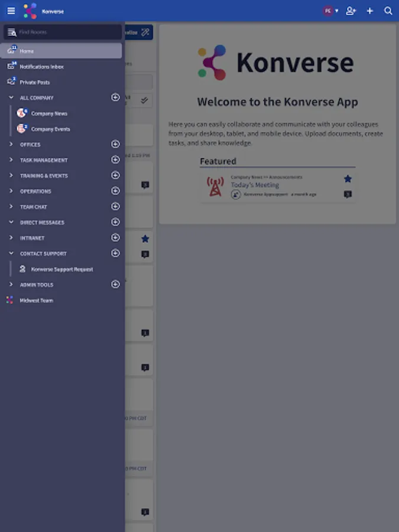Toggle the blue star in the feed list
399x532 pixels.
point(145,239)
